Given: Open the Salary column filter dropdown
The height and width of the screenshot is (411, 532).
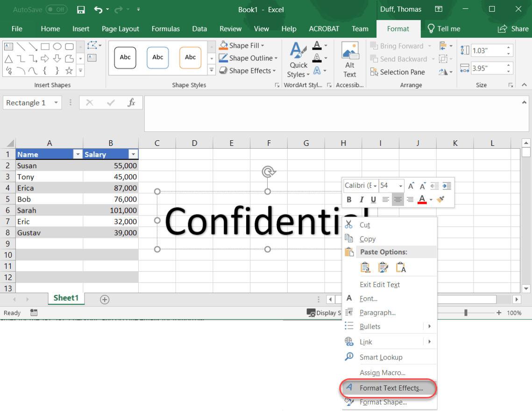Looking at the screenshot, I should pos(134,154).
